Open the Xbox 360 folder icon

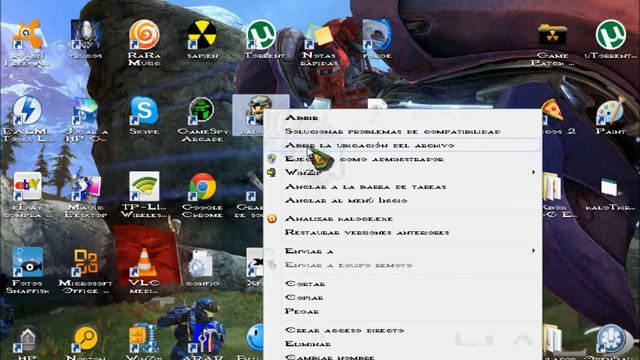coord(551,188)
